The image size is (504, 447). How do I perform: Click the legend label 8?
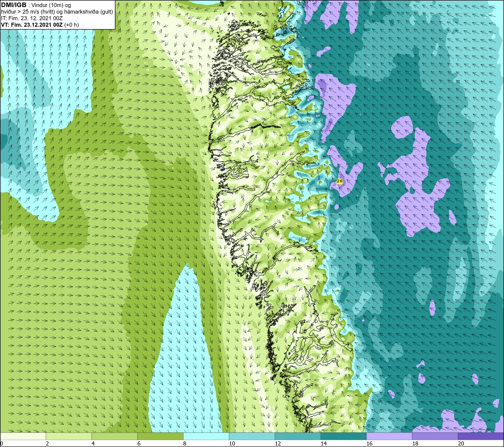click(x=185, y=443)
